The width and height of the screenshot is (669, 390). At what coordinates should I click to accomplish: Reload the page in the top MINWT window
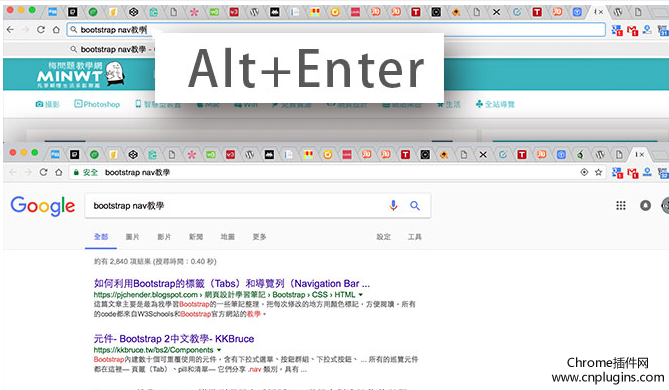tap(41, 30)
